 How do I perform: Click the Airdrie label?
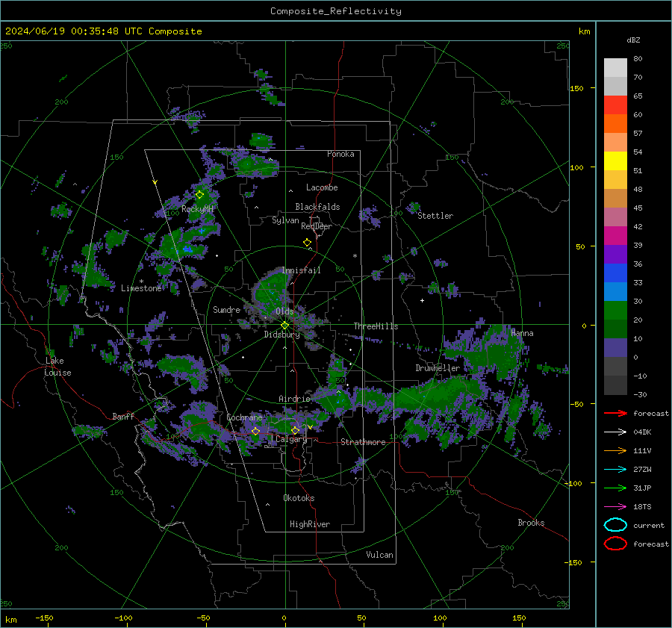click(294, 399)
